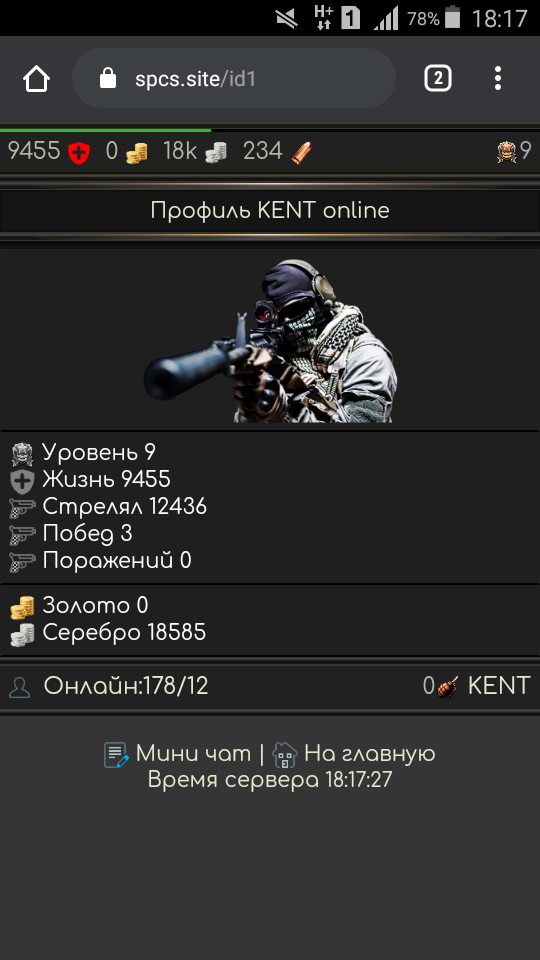The height and width of the screenshot is (960, 540).
Task: Click the green experience progress bar
Action: [105, 130]
